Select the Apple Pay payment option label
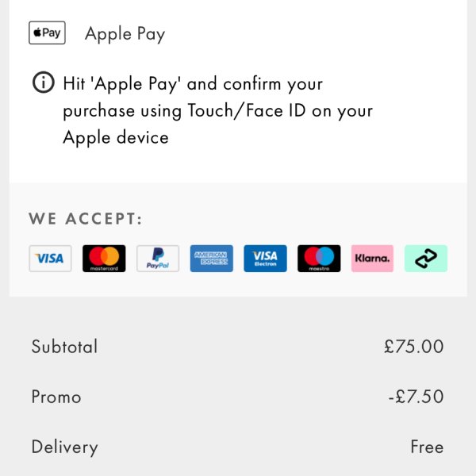Viewport: 476px width, 476px height. (x=125, y=33)
